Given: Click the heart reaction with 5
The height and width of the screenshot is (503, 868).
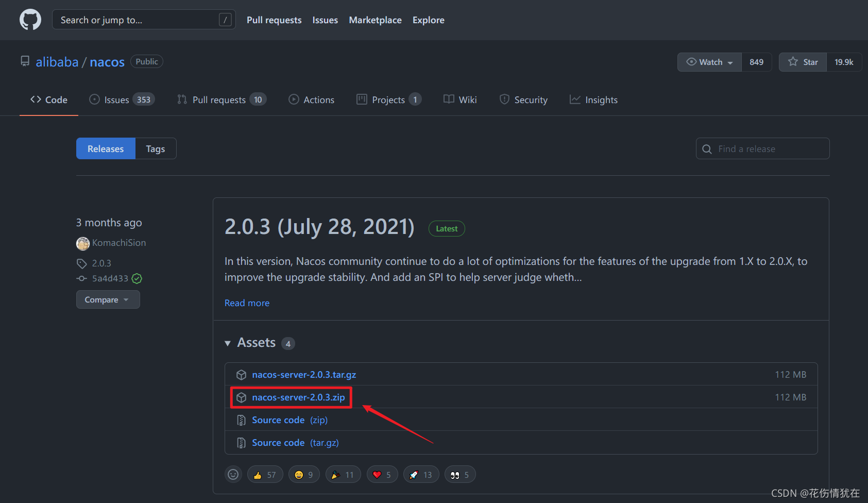Looking at the screenshot, I should (382, 475).
